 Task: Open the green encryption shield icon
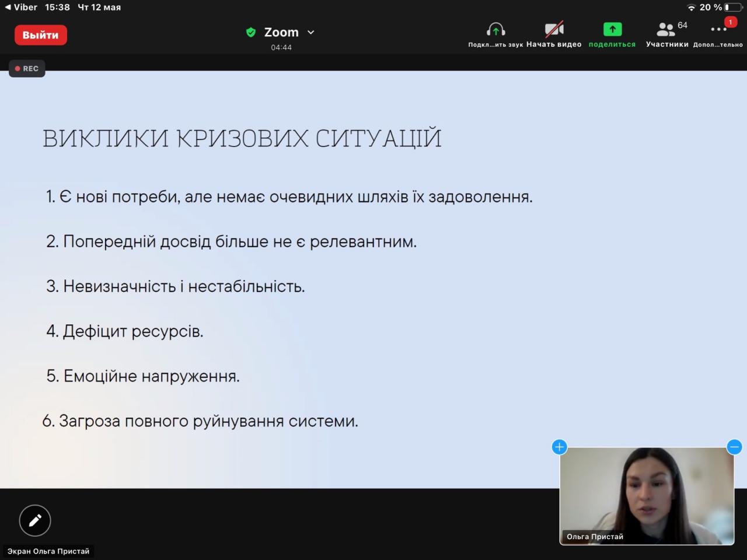[251, 32]
